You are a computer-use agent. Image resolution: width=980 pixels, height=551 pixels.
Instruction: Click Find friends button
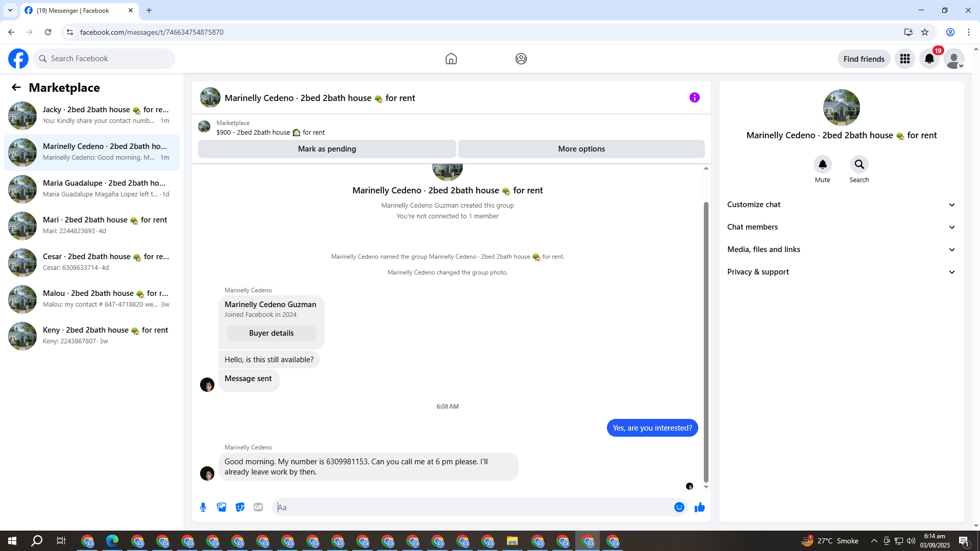(864, 59)
